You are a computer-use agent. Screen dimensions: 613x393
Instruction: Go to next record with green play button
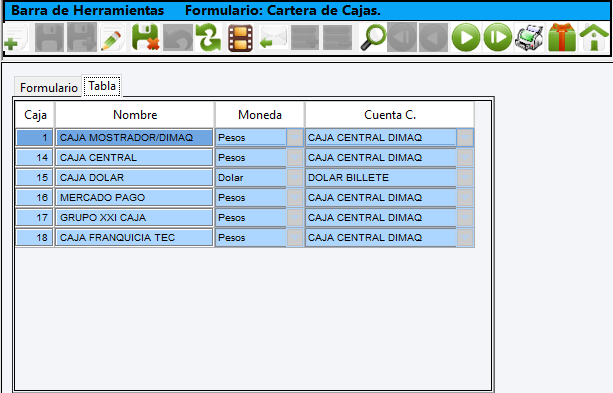(466, 38)
